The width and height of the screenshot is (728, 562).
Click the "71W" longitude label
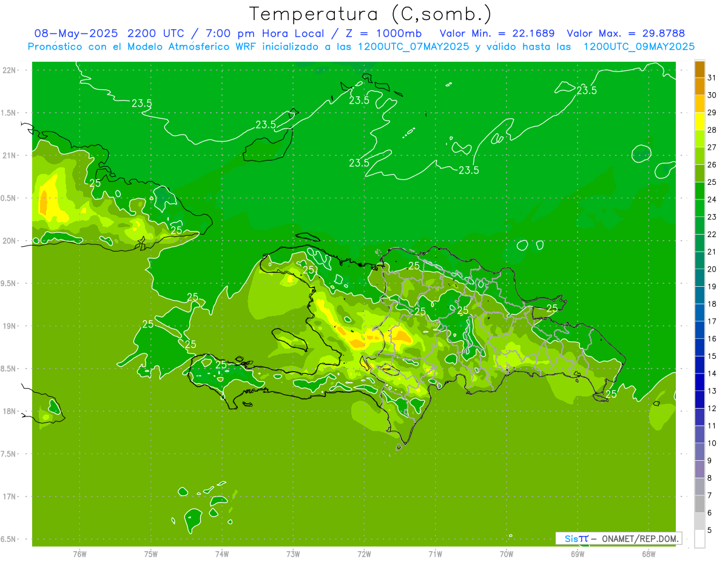click(x=435, y=554)
